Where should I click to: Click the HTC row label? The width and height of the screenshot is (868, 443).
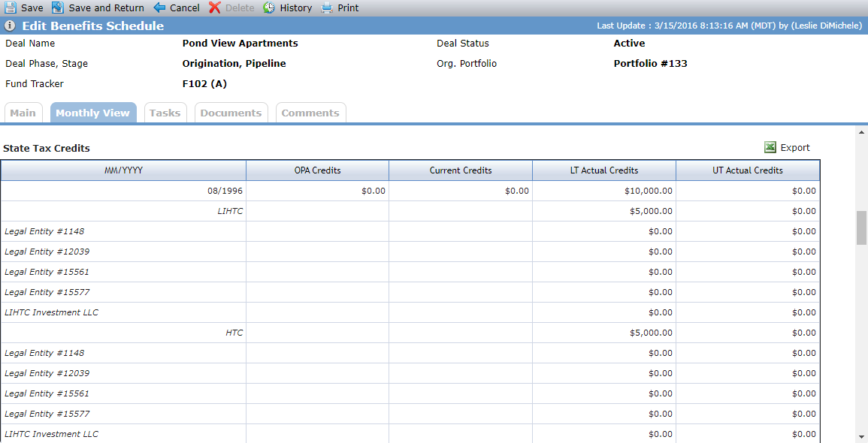(234, 333)
